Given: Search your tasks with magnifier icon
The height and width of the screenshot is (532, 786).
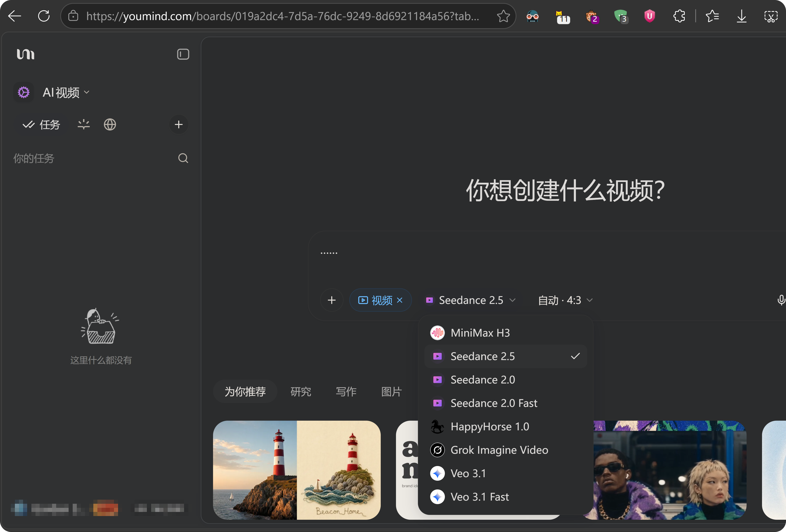Looking at the screenshot, I should (x=183, y=158).
